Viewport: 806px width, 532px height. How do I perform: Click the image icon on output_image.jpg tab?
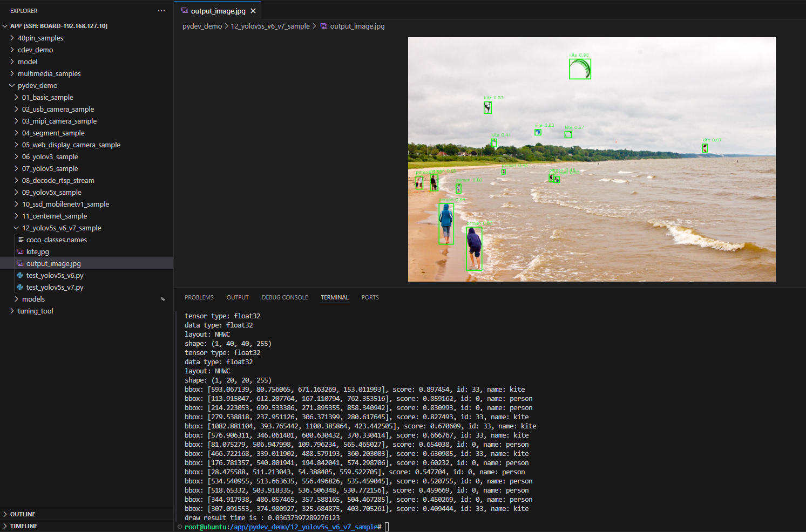184,10
